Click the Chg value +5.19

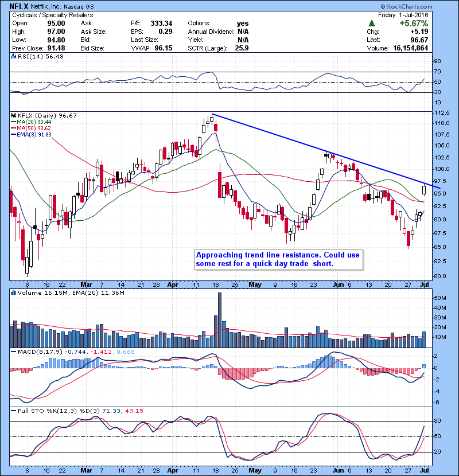pyautogui.click(x=419, y=32)
